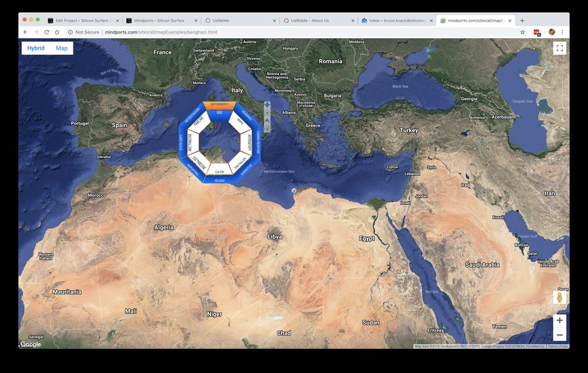Viewport: 588px width, 373px height.
Task: Open the MAPS inner segment
Action: [240, 122]
